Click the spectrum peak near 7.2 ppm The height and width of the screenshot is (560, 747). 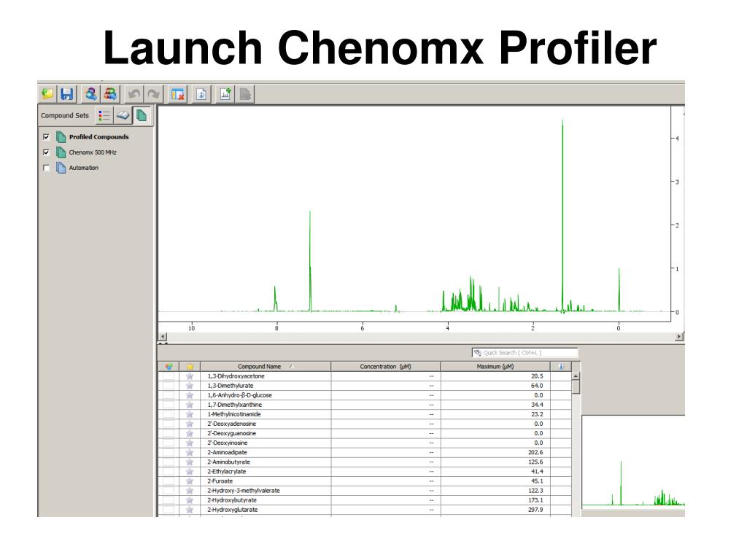pos(310,261)
